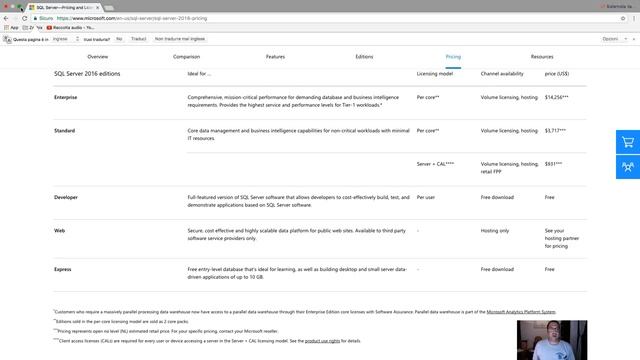The image size is (640, 360).
Task: Open the Inglese language dropdown
Action: pyautogui.click(x=66, y=39)
